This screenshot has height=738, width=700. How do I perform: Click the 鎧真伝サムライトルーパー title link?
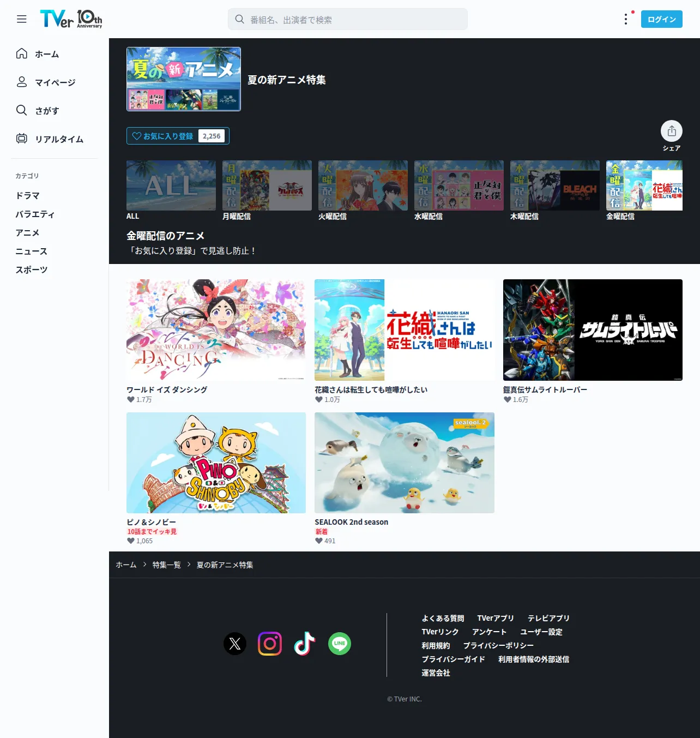tap(545, 389)
